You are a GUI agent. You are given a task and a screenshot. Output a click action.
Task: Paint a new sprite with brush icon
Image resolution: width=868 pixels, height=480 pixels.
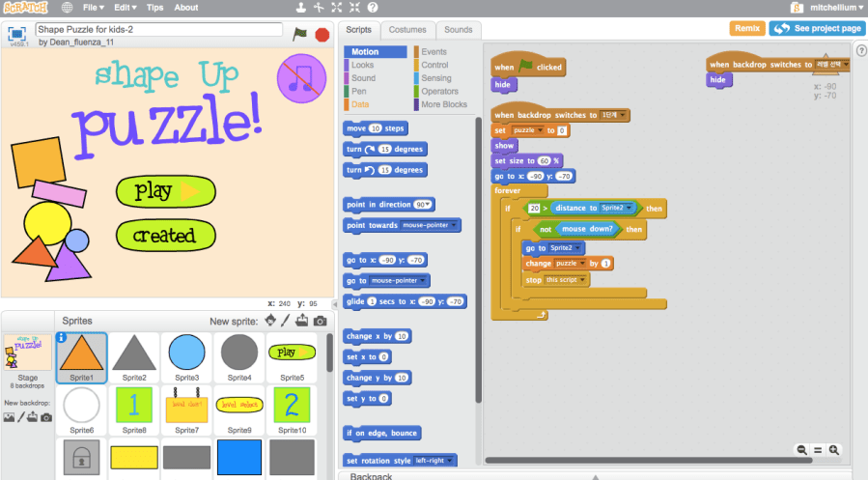click(286, 321)
